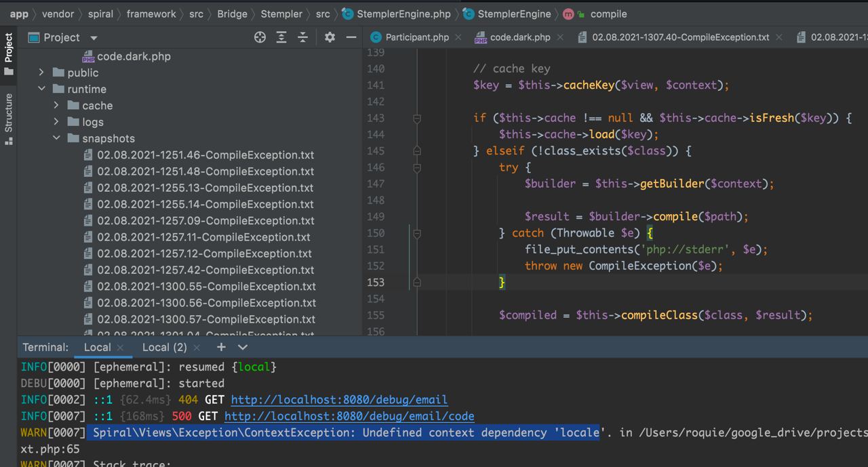Collapse the foldable region at line 143
Screen dimensions: 868x467
coord(416,117)
